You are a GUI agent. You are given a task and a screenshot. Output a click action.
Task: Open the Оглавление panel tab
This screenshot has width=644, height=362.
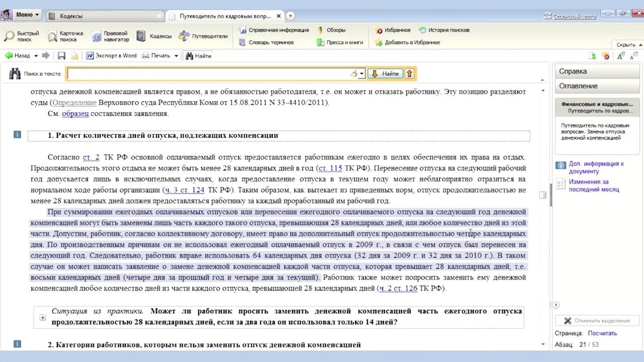tap(597, 86)
